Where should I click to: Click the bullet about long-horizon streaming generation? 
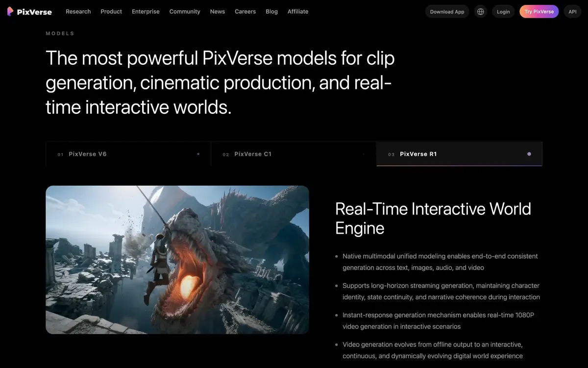click(437, 291)
